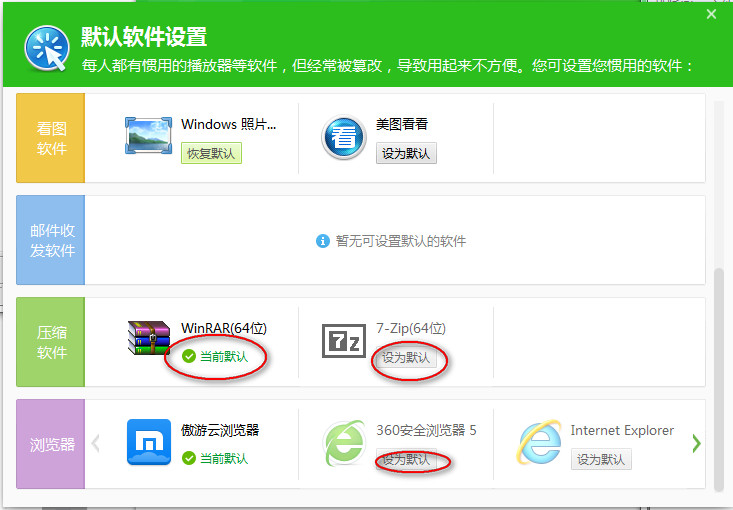Click the Windows Photo Viewer icon
This screenshot has height=510, width=733.
click(148, 136)
